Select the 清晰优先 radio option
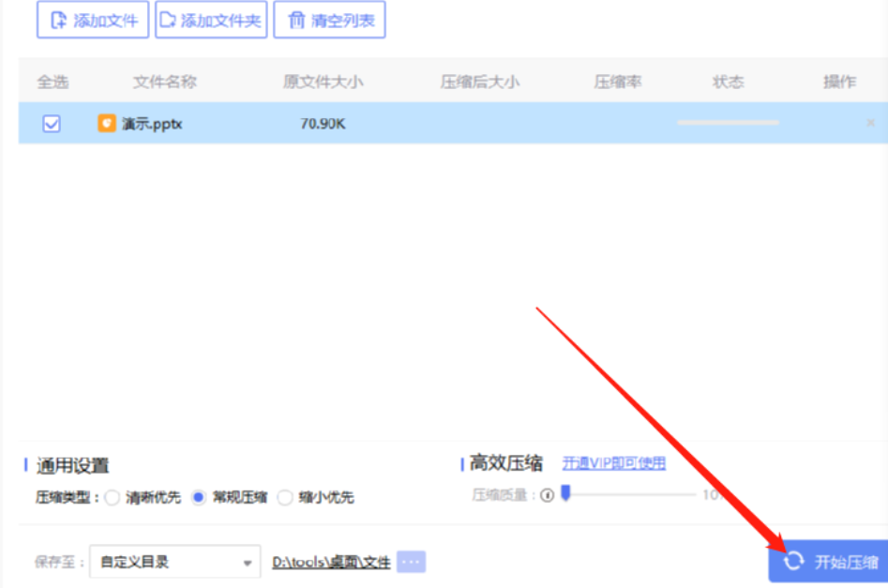The height and width of the screenshot is (588, 888). coord(113,497)
